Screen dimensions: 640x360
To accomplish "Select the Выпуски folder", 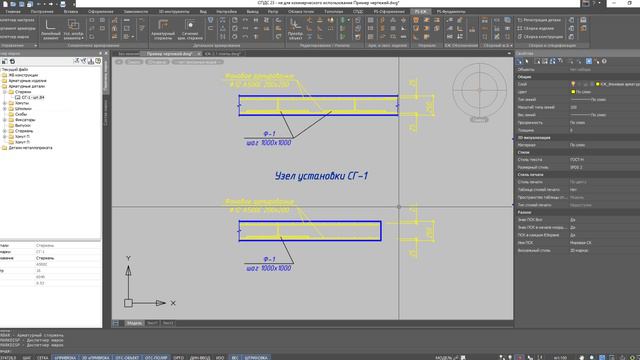I will 23,125.
